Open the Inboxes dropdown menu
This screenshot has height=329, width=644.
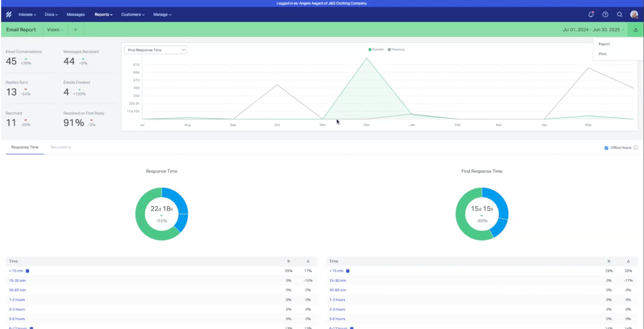click(27, 15)
